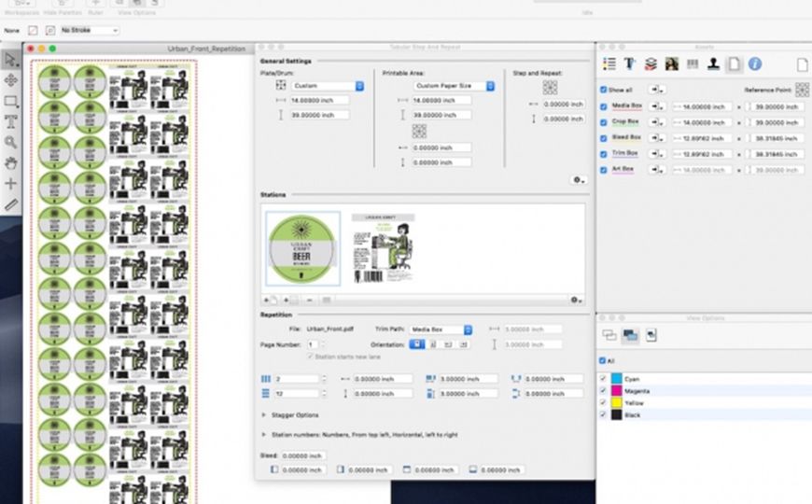The height and width of the screenshot is (504, 812).
Task: Open Trim Box arrow dropdown
Action: point(657,154)
